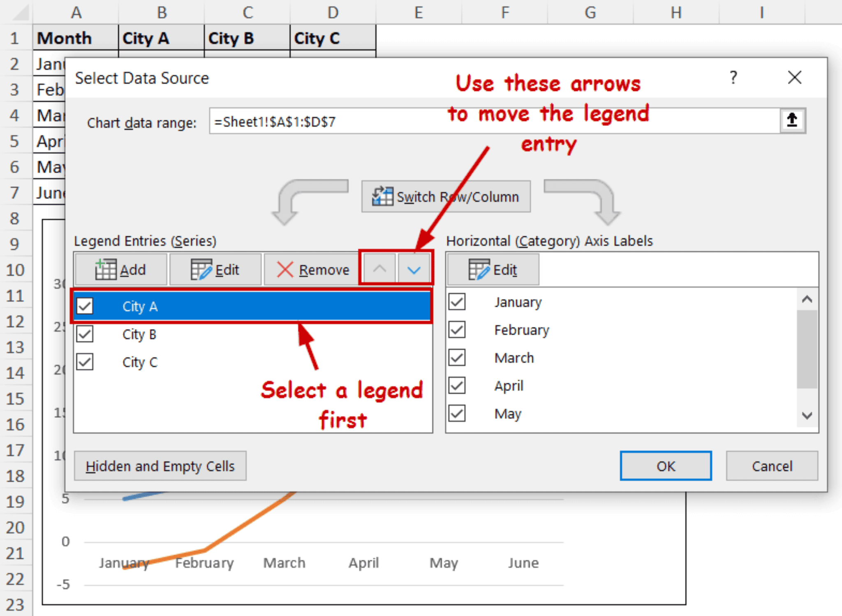Click the down arrow to move legend entry
The image size is (842, 616).
413,269
